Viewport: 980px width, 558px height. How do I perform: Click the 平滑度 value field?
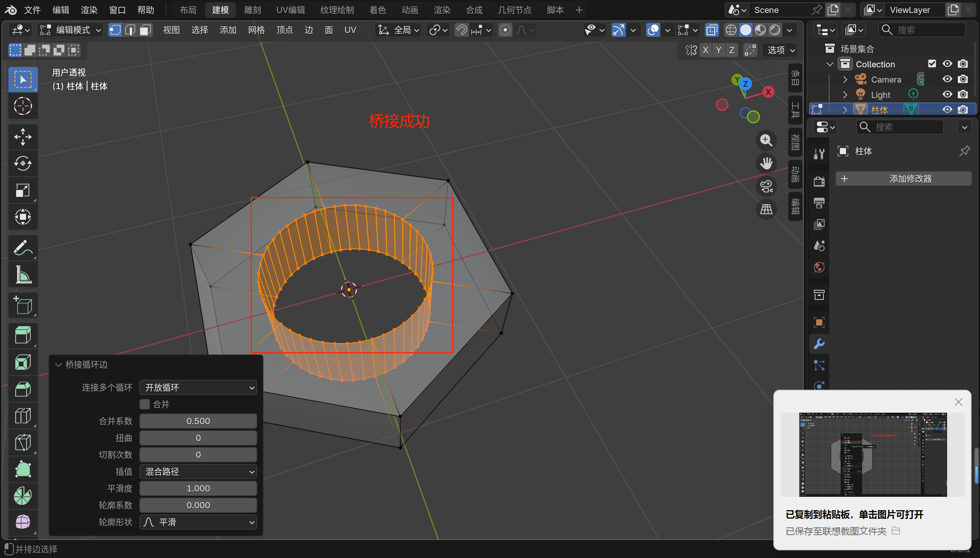[198, 488]
